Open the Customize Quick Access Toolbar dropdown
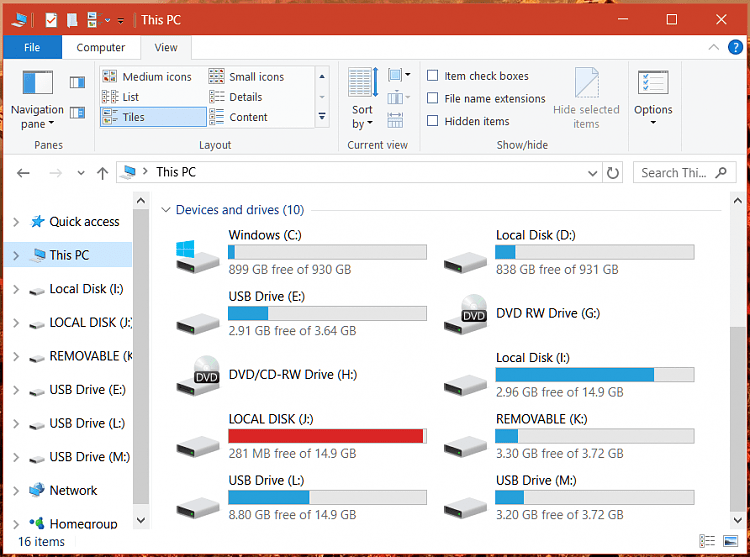Image resolution: width=750 pixels, height=557 pixels. 121,21
